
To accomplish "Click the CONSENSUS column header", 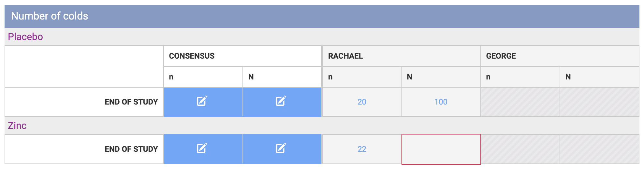I will pos(192,56).
